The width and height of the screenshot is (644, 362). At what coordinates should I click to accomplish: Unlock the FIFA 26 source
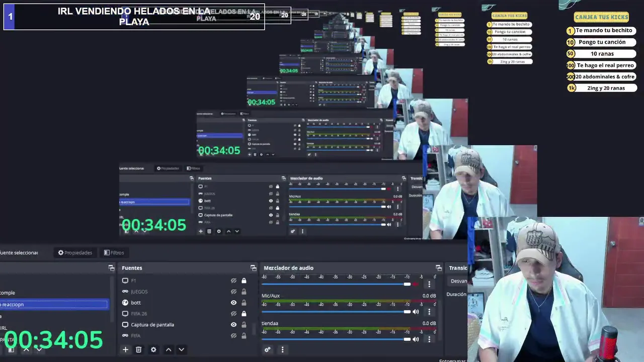coord(244,314)
